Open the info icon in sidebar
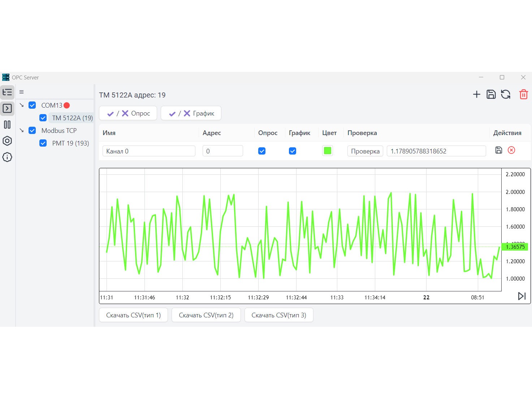 (x=7, y=157)
